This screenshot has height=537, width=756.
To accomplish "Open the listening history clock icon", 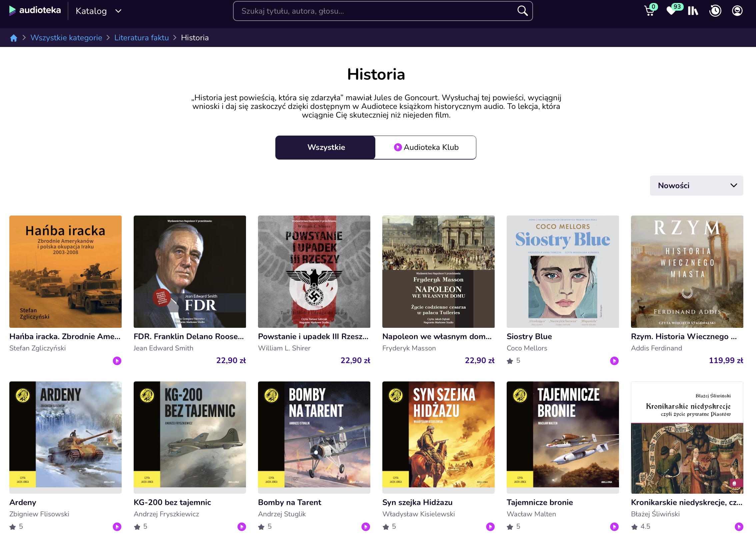I will point(715,11).
